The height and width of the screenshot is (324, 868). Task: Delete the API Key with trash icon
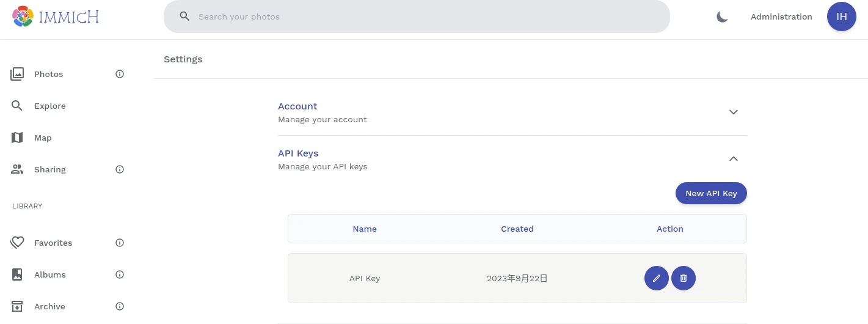pos(684,278)
